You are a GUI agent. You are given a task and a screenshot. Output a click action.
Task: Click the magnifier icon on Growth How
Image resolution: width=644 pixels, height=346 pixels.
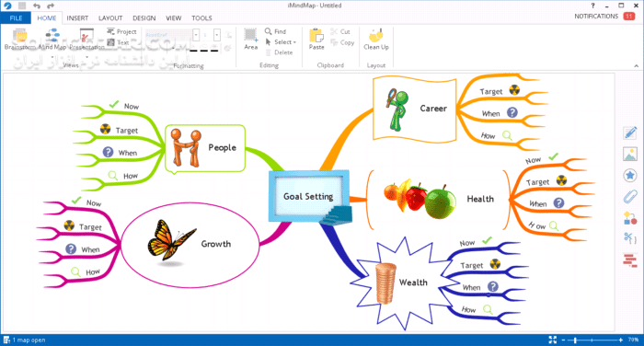(x=75, y=271)
